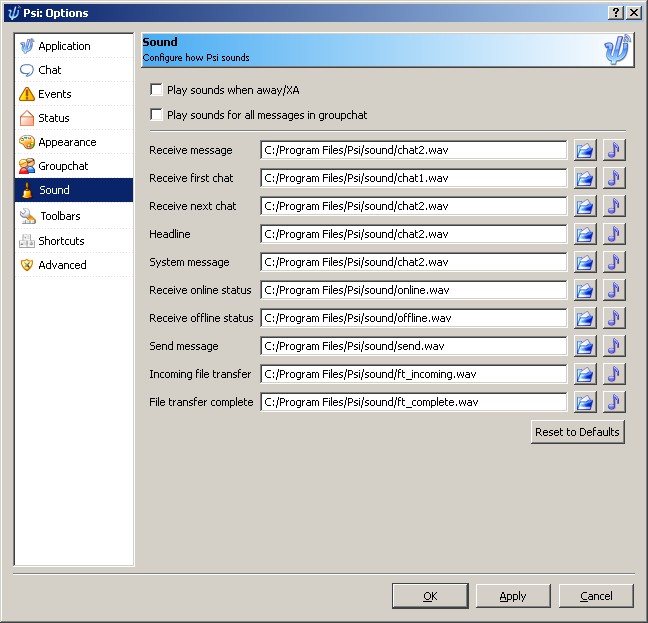
Task: Browse file for Receive next chat sound
Action: 585,206
